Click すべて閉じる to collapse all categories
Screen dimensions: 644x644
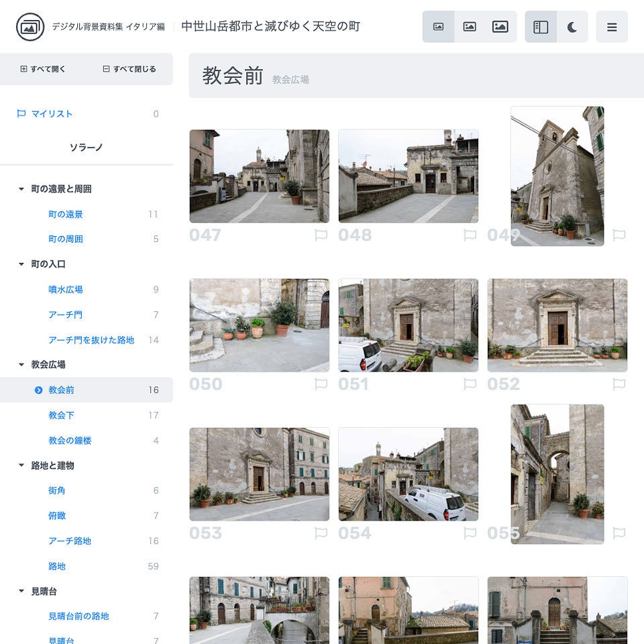[129, 69]
